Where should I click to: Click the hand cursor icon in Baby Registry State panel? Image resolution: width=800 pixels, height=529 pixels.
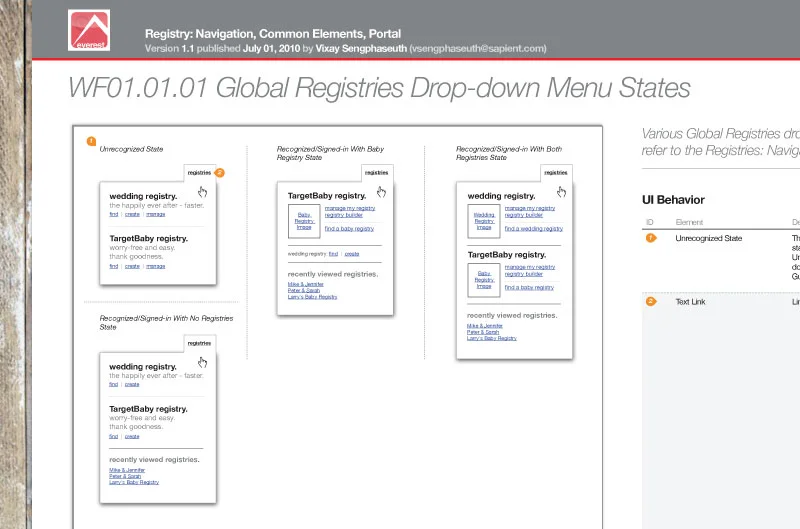[381, 192]
